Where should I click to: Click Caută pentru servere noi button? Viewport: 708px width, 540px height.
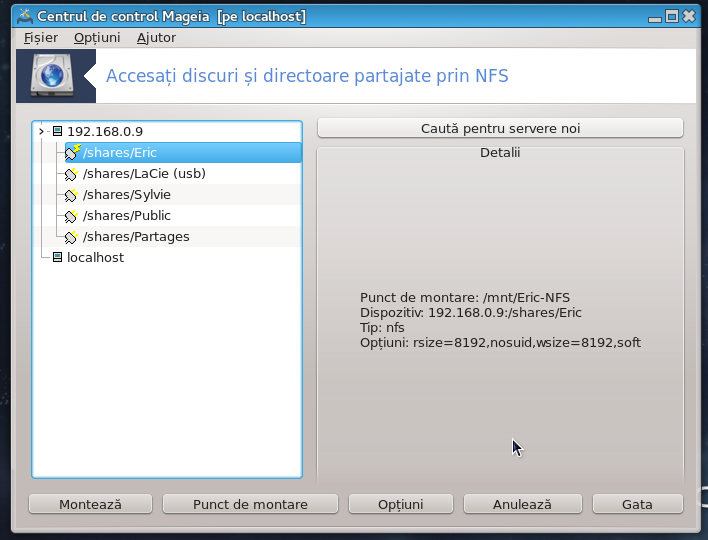click(x=500, y=128)
